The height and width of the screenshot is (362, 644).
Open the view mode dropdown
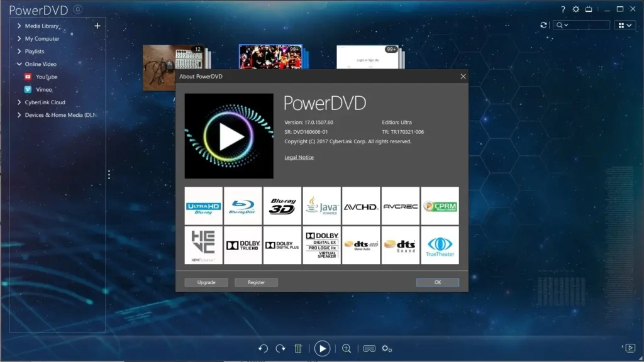[625, 25]
